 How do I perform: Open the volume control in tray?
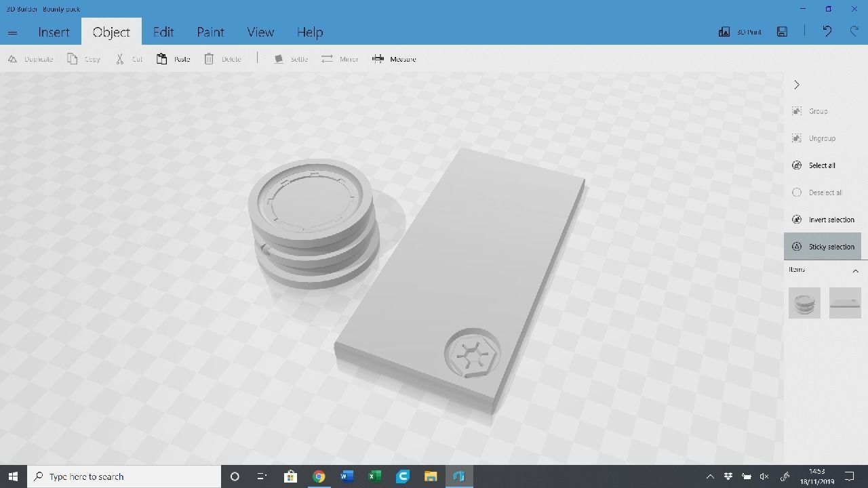[764, 476]
